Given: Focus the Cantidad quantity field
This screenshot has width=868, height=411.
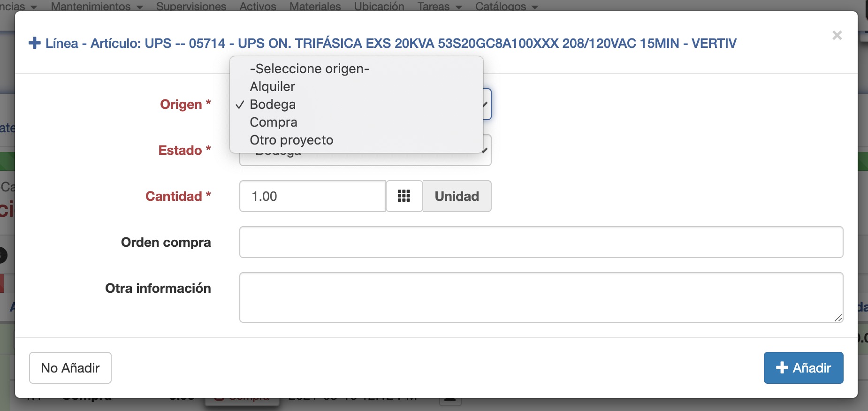Looking at the screenshot, I should [x=312, y=196].
